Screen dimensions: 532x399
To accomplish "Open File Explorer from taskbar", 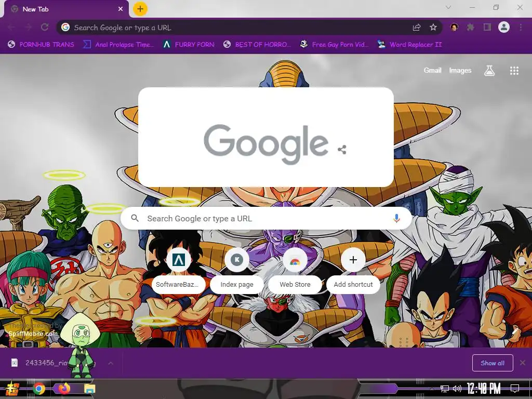I will tap(90, 389).
